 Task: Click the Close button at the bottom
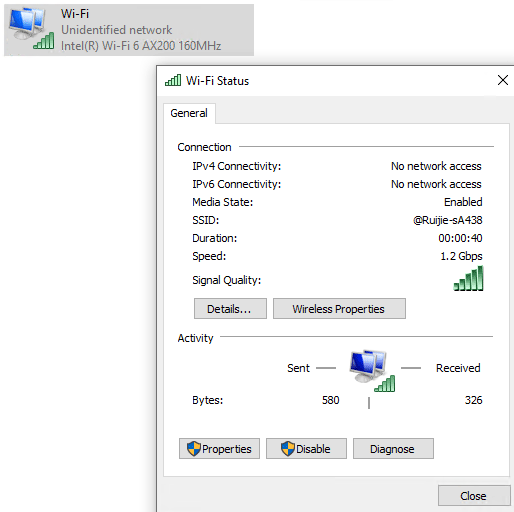coord(474,496)
